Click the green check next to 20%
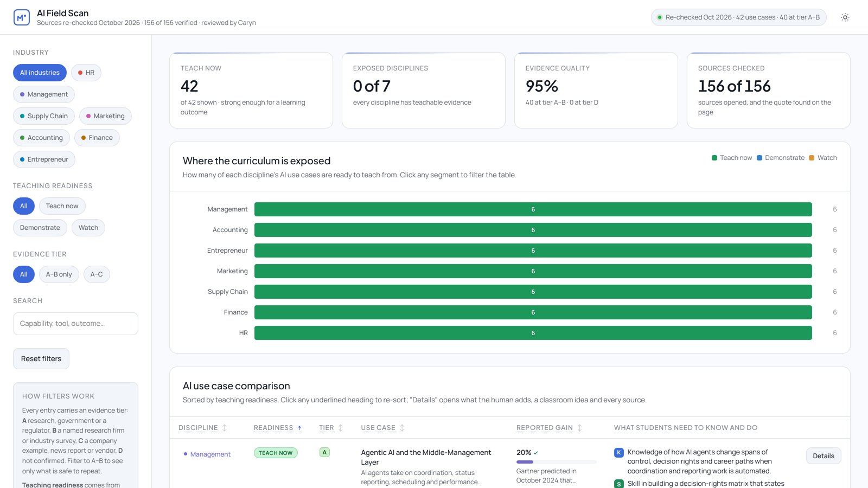 536,453
